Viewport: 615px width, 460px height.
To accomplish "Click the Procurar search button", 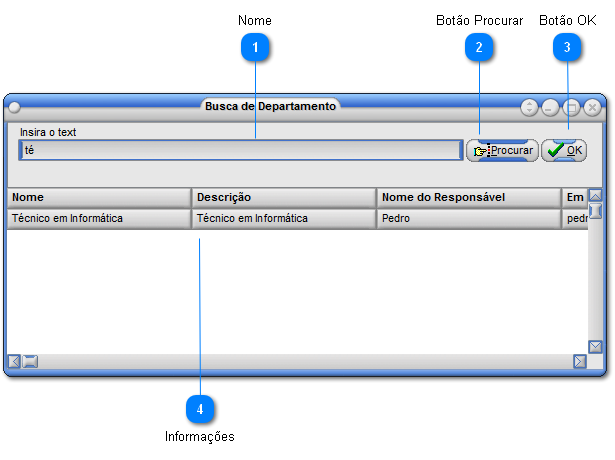I will (x=502, y=151).
